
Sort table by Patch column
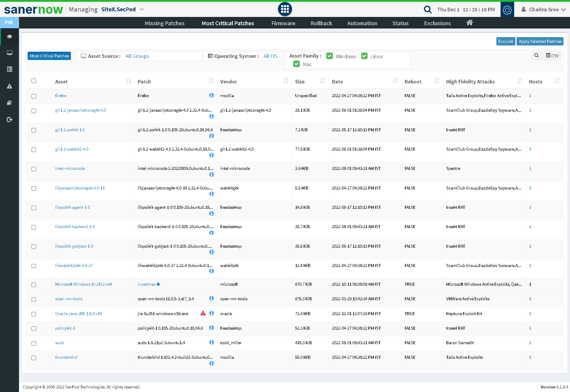(x=211, y=80)
